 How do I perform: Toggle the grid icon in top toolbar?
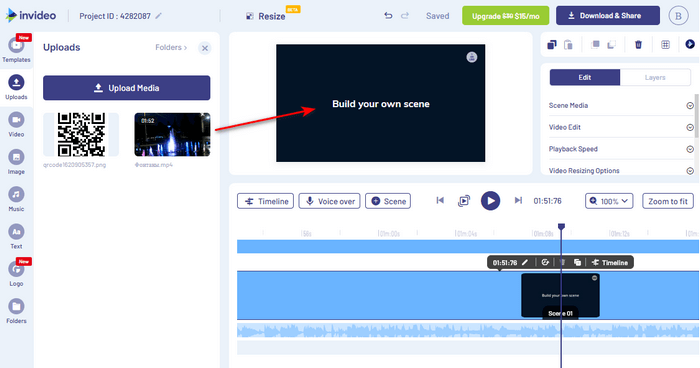click(665, 45)
